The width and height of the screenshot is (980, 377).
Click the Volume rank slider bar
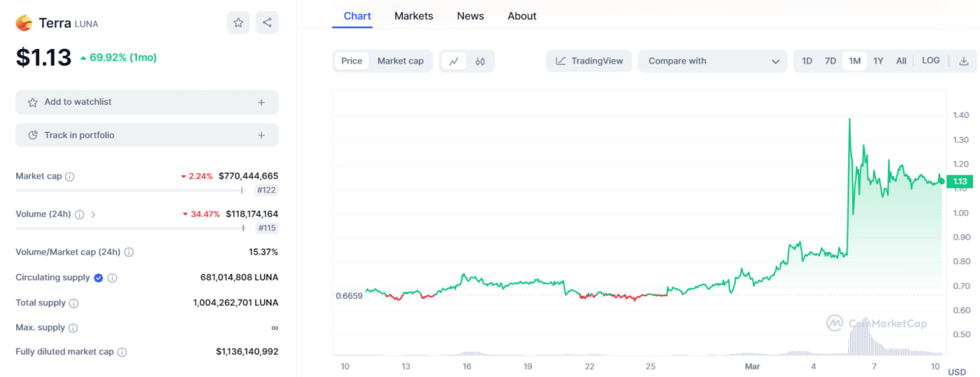pyautogui.click(x=130, y=228)
